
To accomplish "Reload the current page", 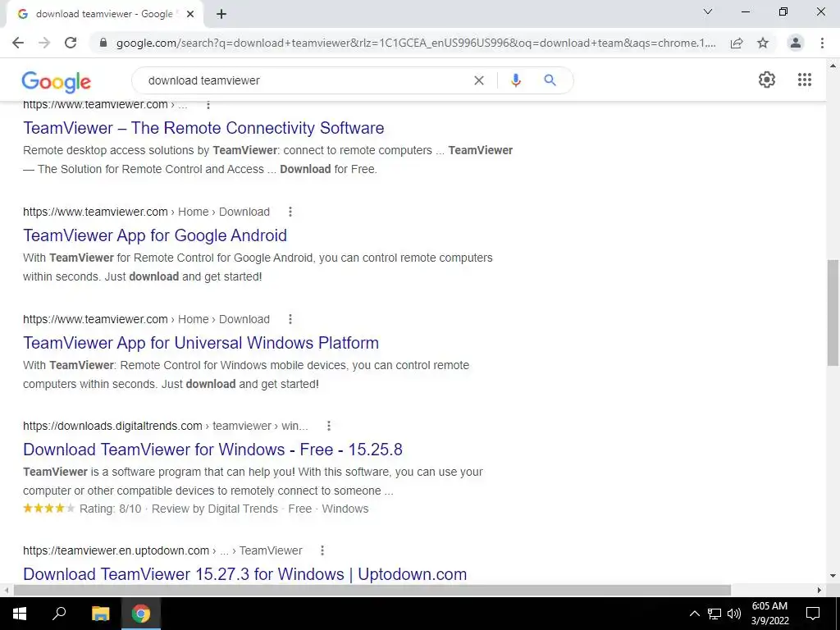I will [x=71, y=43].
